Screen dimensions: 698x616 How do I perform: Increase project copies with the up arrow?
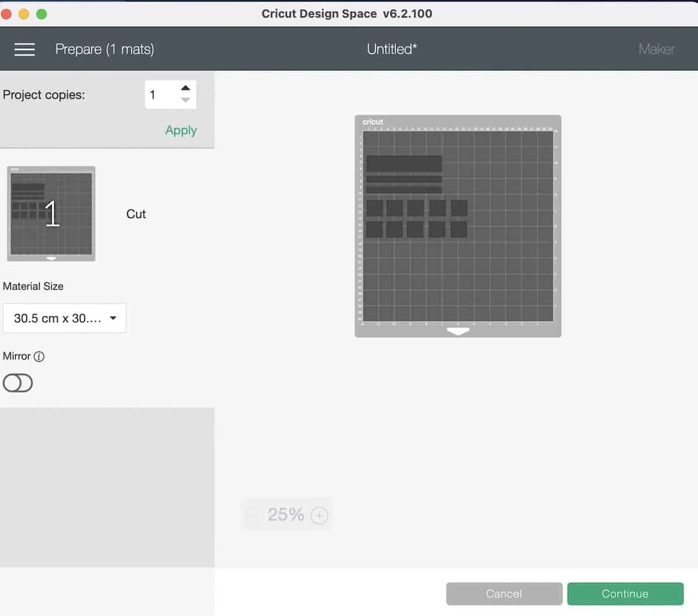coord(186,88)
